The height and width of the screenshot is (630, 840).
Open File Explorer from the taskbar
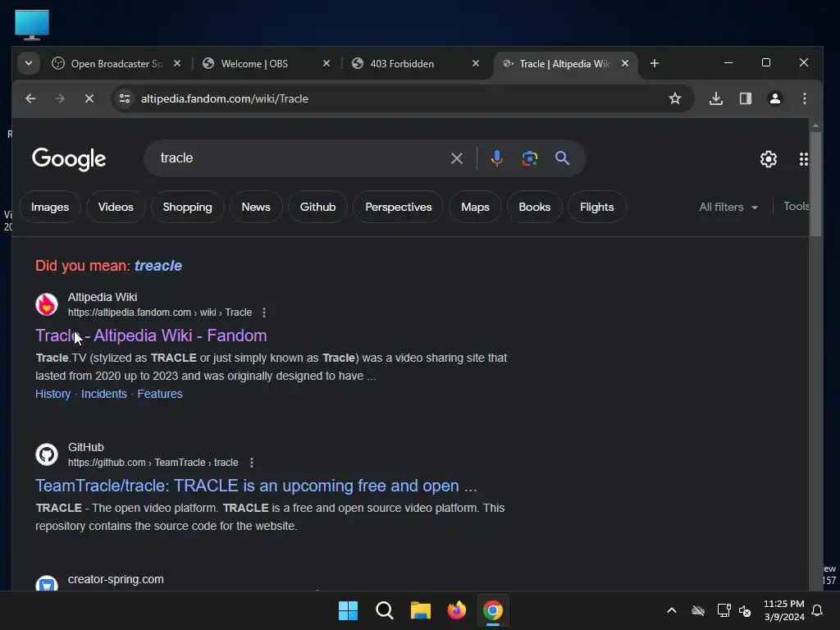pyautogui.click(x=421, y=610)
